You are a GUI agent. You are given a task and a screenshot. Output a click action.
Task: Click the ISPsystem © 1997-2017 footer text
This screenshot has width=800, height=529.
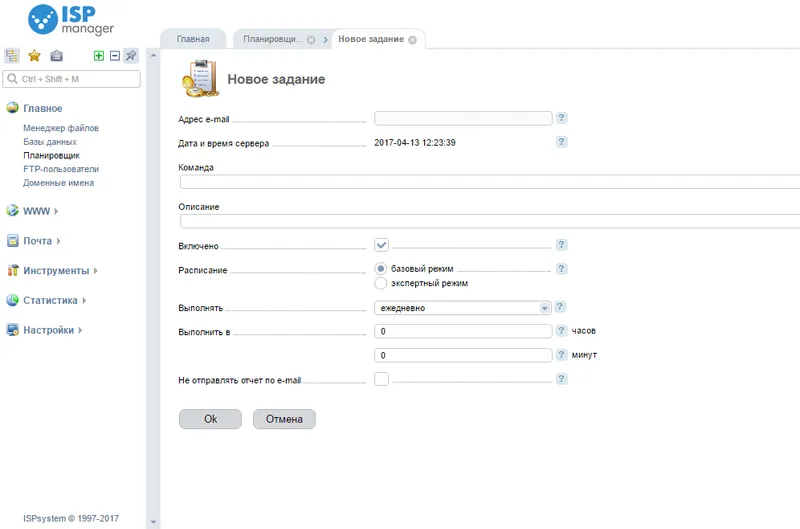click(x=71, y=518)
